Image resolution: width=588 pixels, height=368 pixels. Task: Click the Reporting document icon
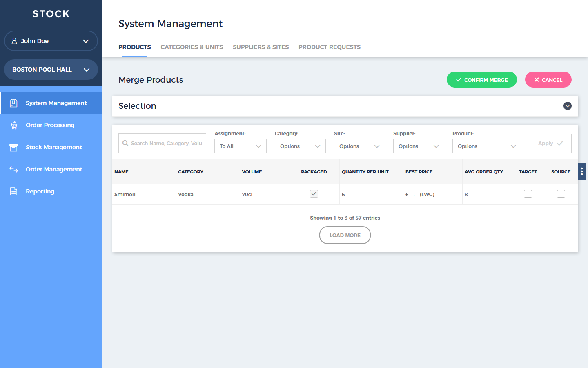tap(13, 191)
